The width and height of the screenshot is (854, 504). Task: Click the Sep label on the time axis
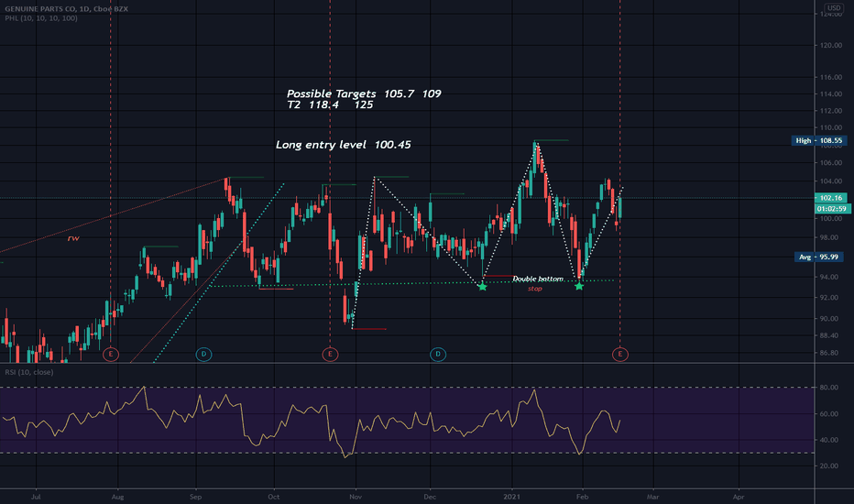pos(195,497)
